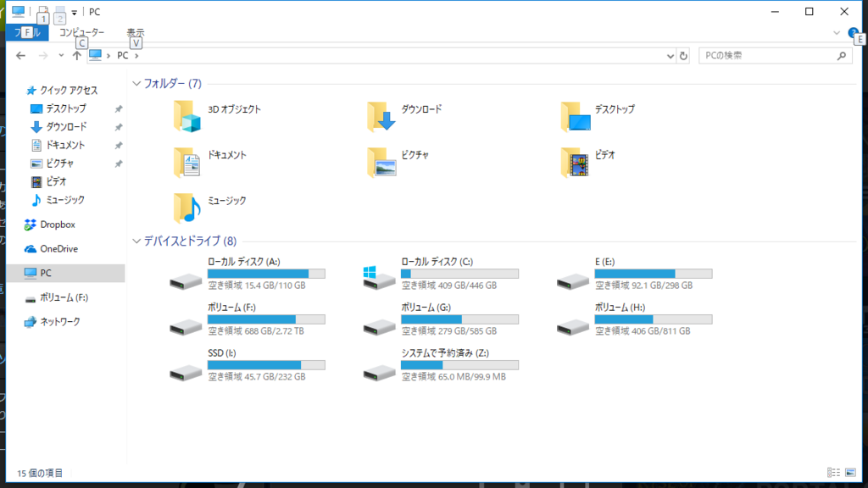Click the search magnifier icon

pyautogui.click(x=842, y=56)
